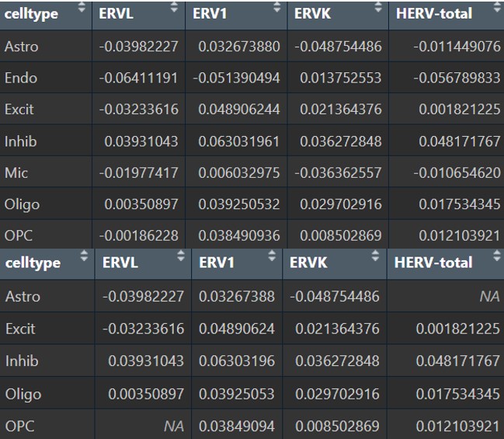Select the Endo row label cell
This screenshot has width=504, height=439.
pyautogui.click(x=21, y=78)
